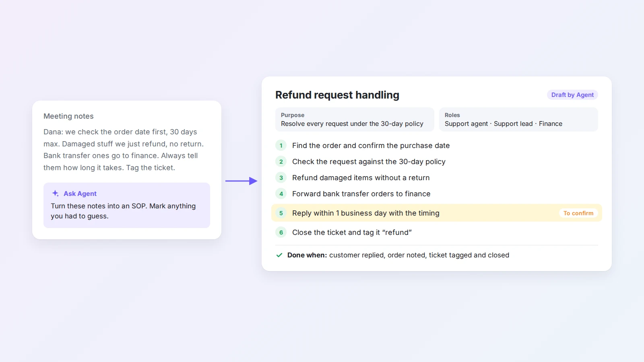644x362 pixels.
Task: Click the Refund request handling title
Action: point(337,95)
